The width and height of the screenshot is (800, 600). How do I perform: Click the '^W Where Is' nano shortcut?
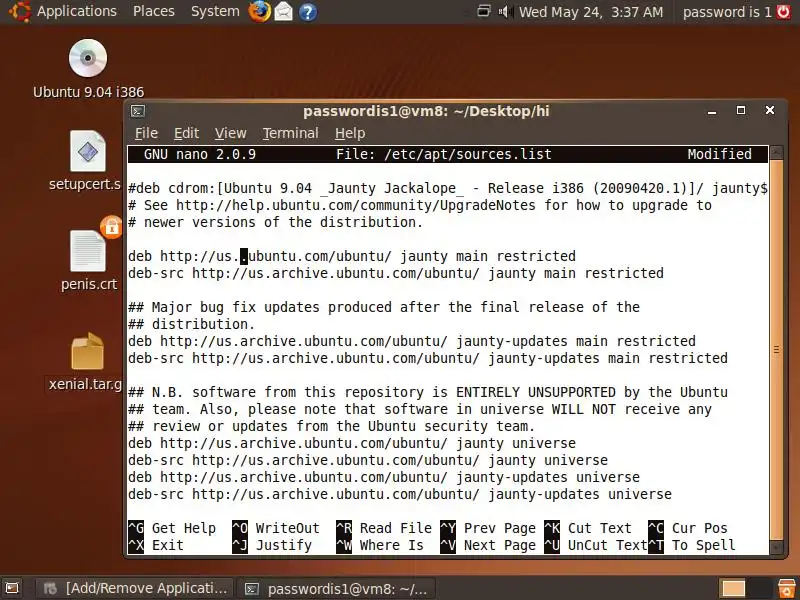[380, 545]
